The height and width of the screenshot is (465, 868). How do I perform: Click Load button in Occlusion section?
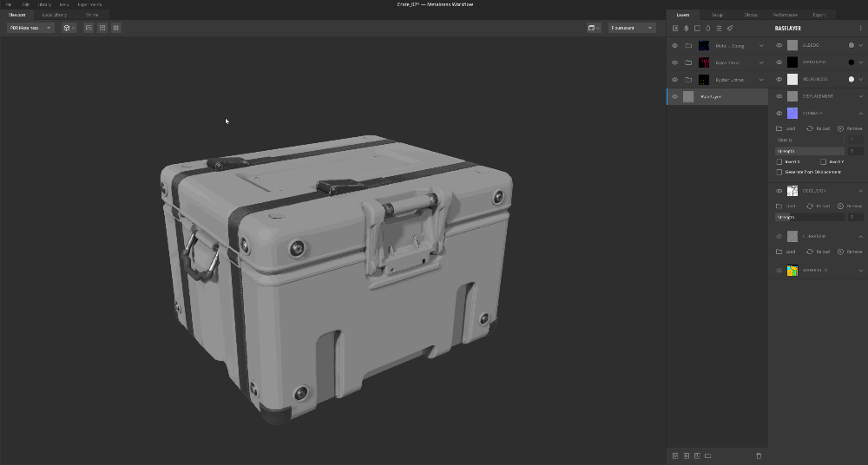click(786, 206)
